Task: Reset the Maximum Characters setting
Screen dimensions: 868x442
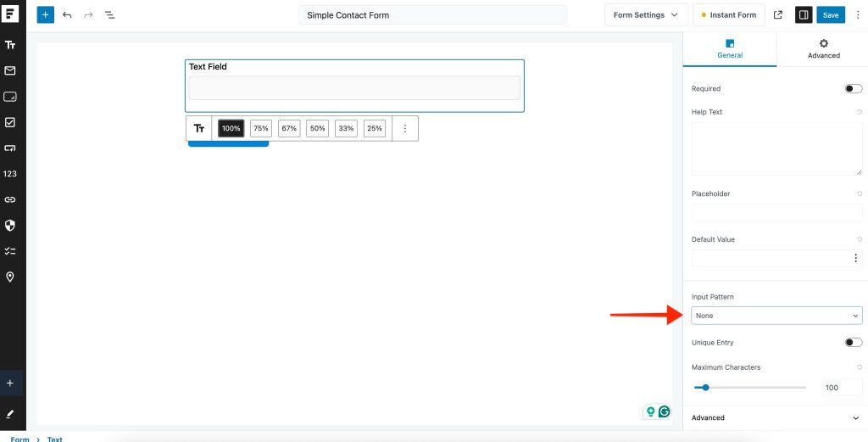Action: click(860, 367)
